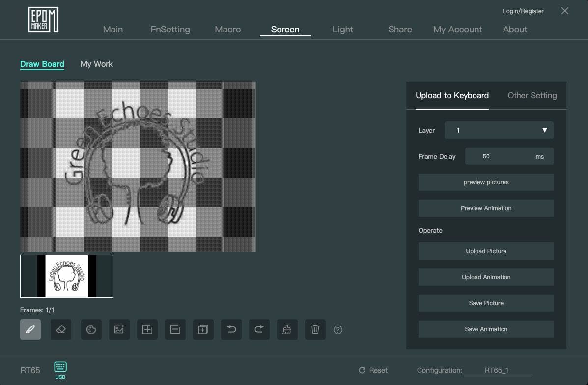The width and height of the screenshot is (588, 385).
Task: Remove a frame with minus icon
Action: 175,329
